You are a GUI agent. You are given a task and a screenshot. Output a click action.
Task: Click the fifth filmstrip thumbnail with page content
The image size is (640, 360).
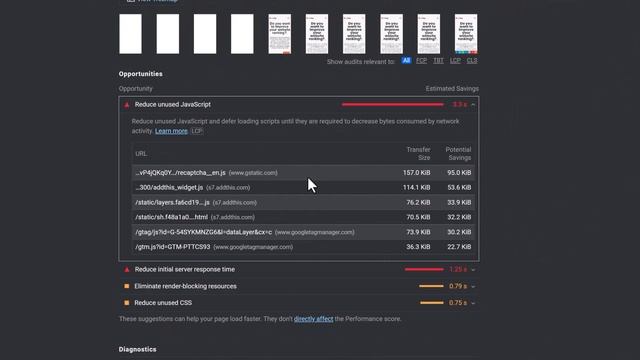[280, 34]
